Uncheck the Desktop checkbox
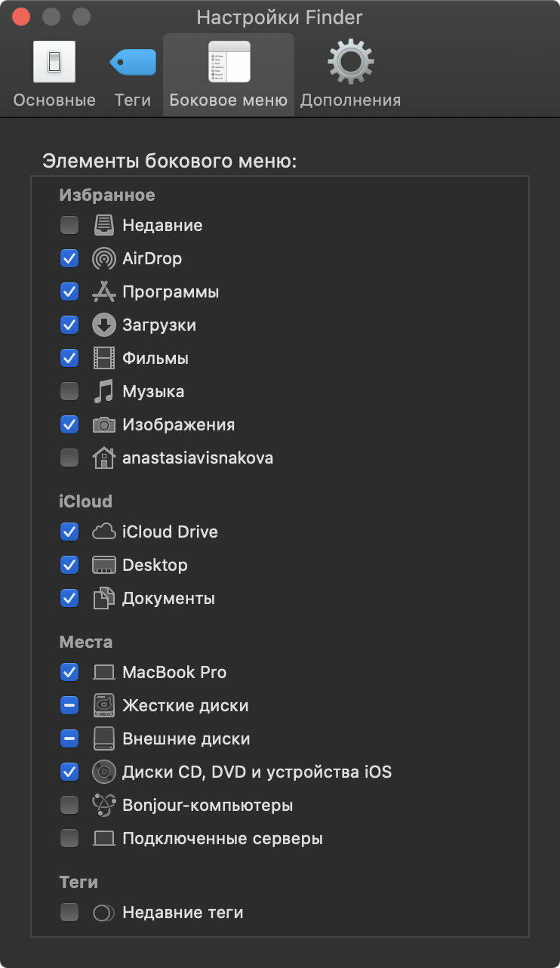The width and height of the screenshot is (560, 968). pos(69,566)
